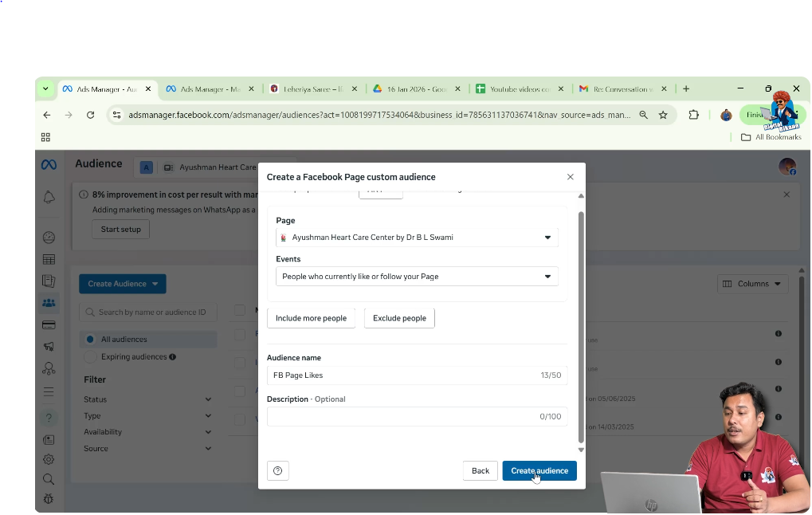This screenshot has height=515, width=812.
Task: Select the Campaigns table icon in sidebar
Action: tap(49, 259)
